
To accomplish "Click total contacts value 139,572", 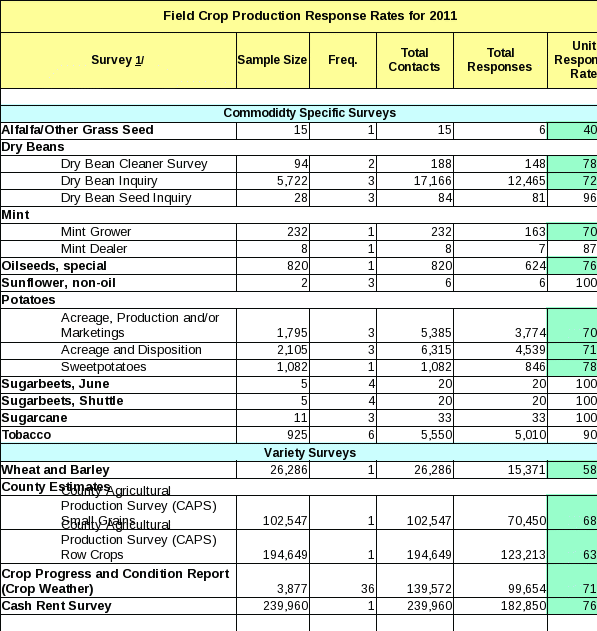I will click(x=429, y=589).
